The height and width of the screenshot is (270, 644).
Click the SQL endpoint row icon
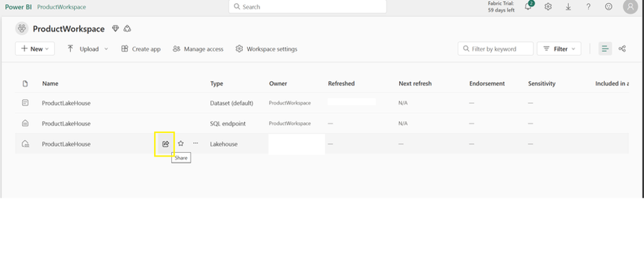(25, 123)
